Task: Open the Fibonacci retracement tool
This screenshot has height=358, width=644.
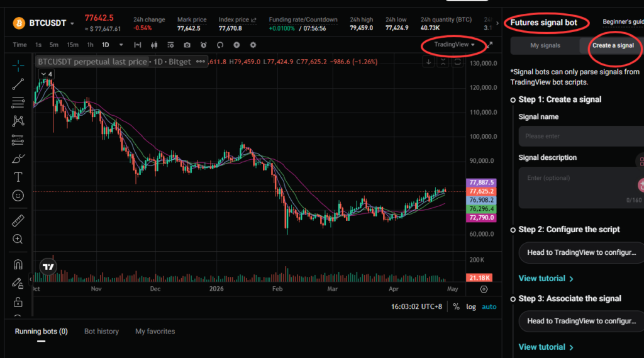Action: click(18, 103)
